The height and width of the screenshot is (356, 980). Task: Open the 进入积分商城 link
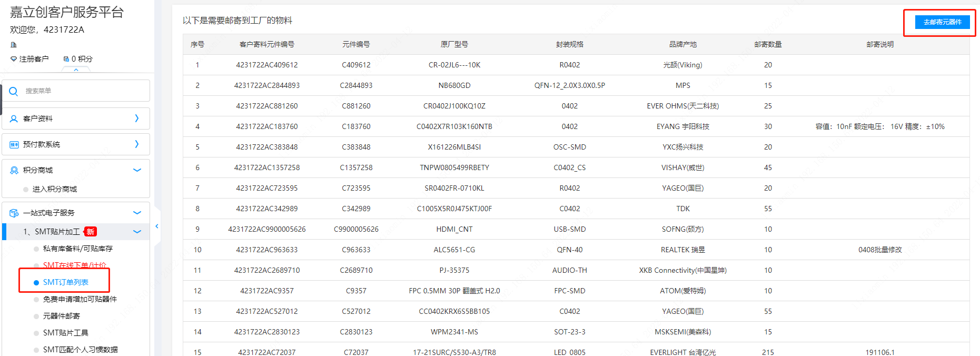click(x=54, y=189)
